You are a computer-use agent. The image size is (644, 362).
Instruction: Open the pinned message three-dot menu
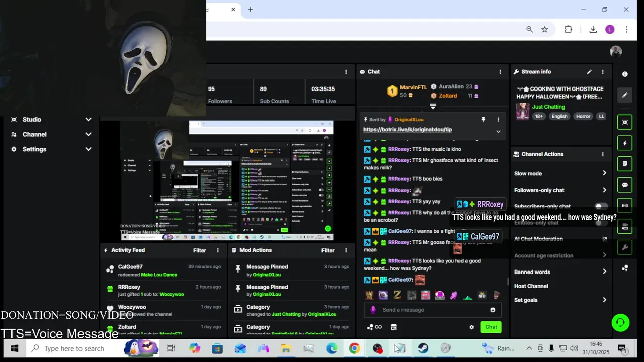click(499, 120)
